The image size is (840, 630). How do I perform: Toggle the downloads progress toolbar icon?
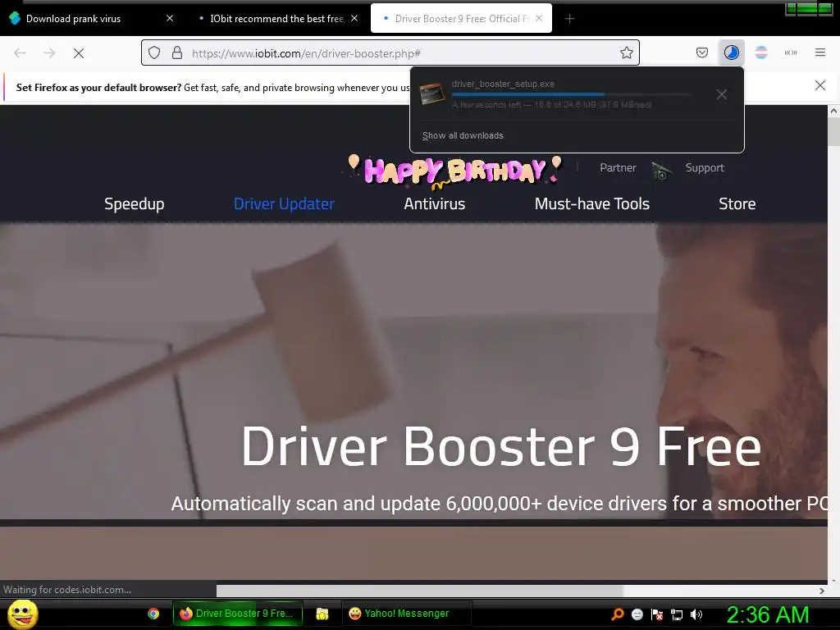(731, 52)
